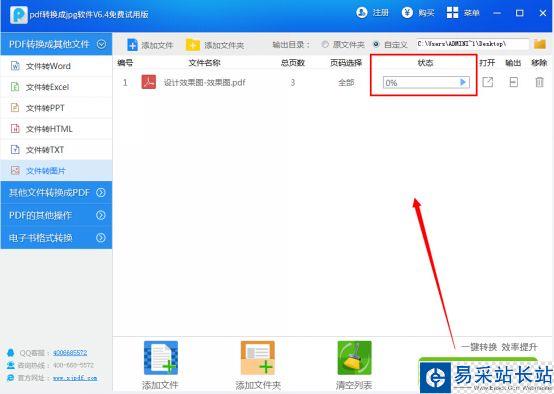Click the Word file icon in sidebar
The image size is (554, 394).
(x=15, y=66)
